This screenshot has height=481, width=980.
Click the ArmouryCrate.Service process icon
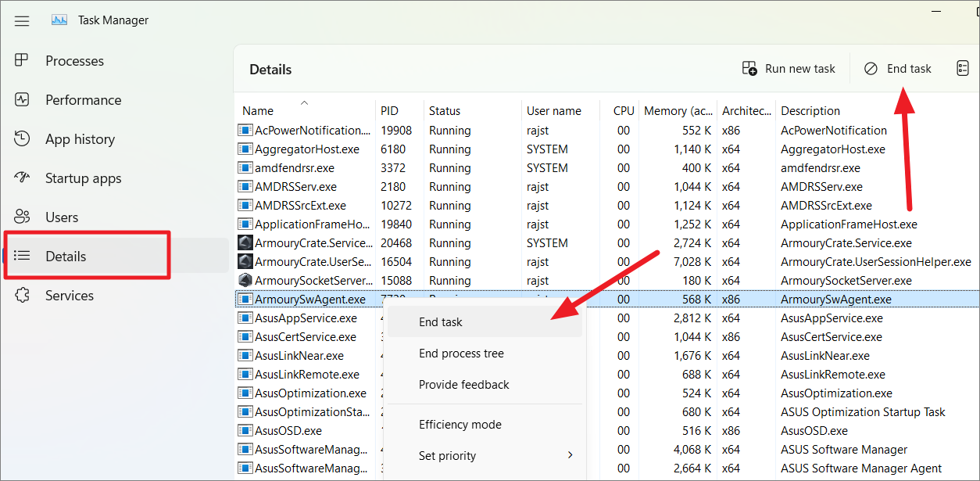245,243
